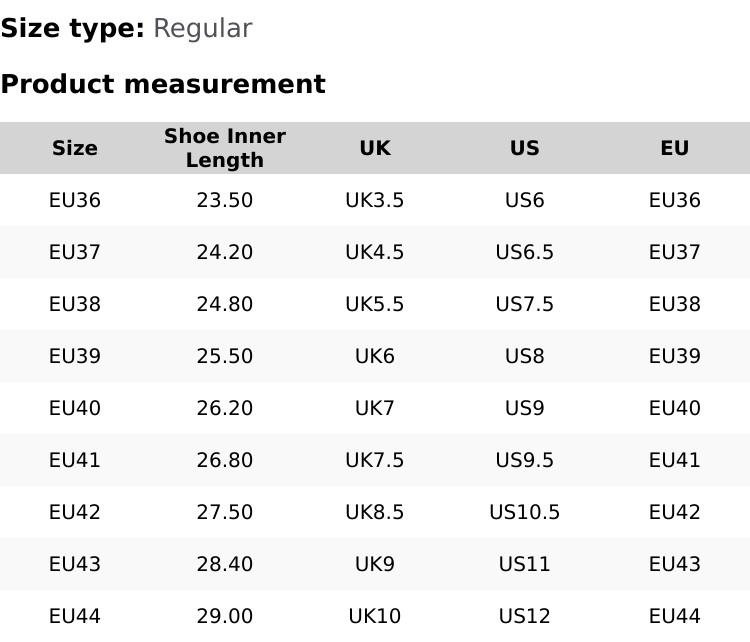Image resolution: width=750 pixels, height=642 pixels.
Task: Select the EU43 size row label
Action: [75, 564]
